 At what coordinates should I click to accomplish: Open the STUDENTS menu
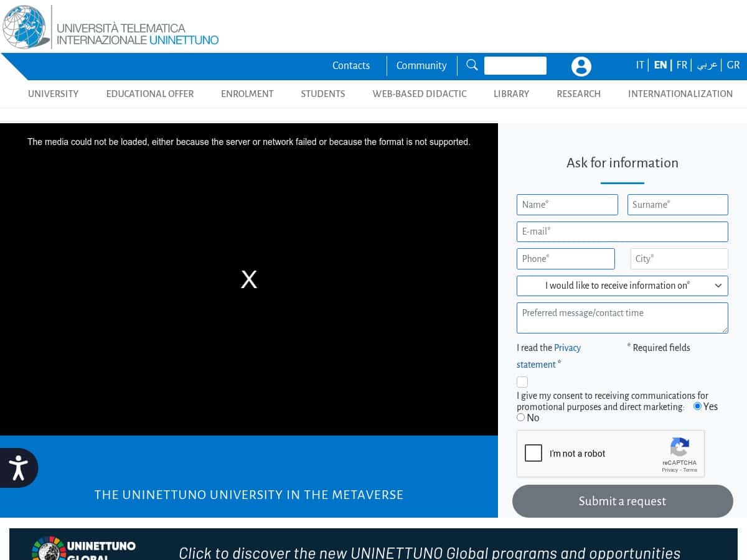[323, 94]
